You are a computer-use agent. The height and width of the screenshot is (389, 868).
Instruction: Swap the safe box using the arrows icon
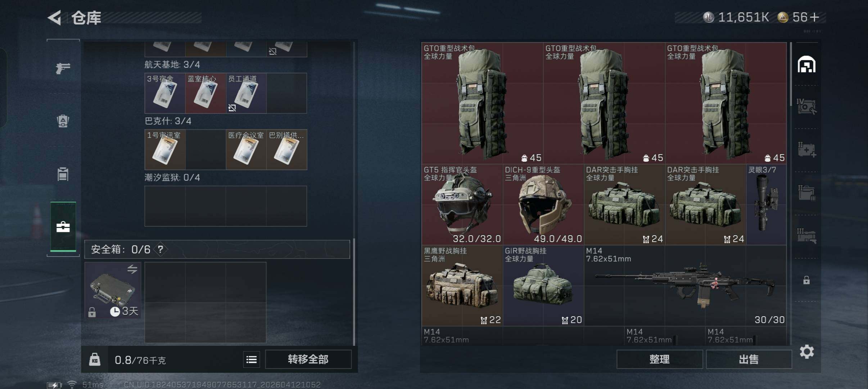[x=132, y=269]
